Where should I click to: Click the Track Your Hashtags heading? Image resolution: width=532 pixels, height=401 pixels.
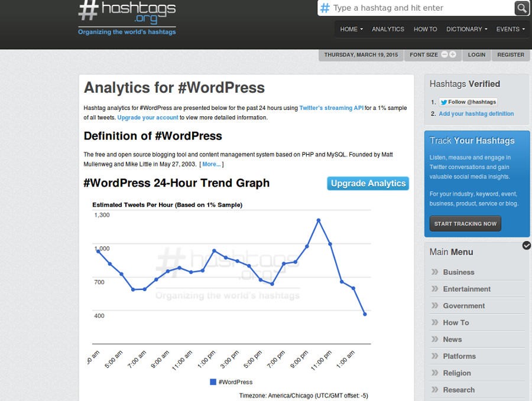pos(472,141)
